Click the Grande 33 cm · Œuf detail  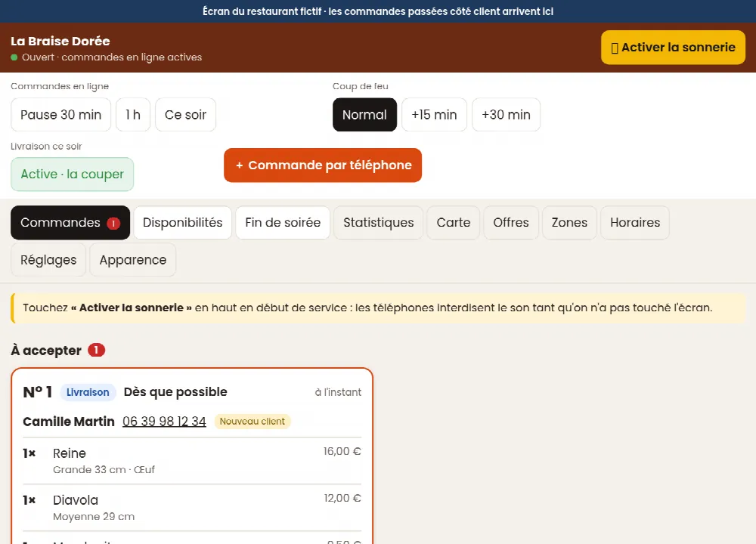point(104,470)
